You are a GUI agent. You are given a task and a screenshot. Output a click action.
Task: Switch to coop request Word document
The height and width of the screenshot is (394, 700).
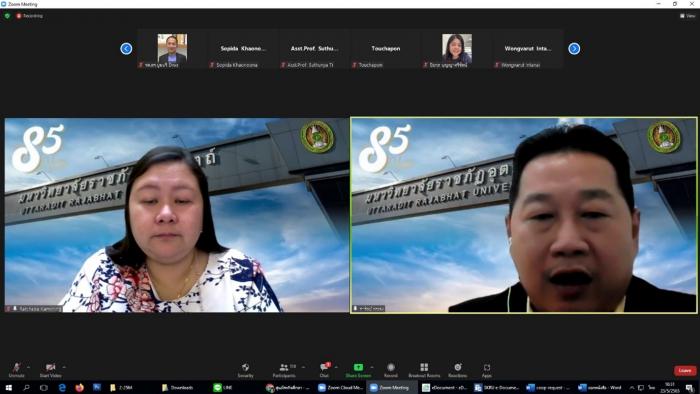coord(548,388)
